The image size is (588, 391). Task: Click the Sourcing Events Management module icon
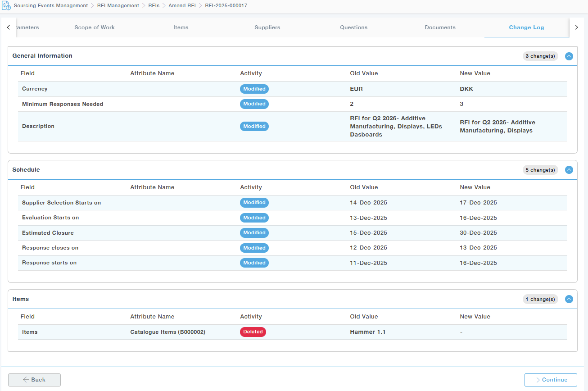click(x=6, y=6)
